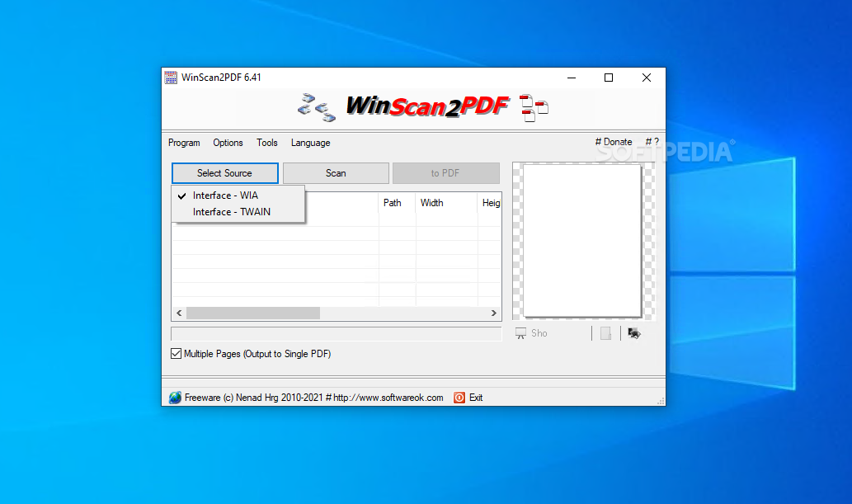The image size is (852, 504).
Task: Click the Heig column header
Action: 490,203
